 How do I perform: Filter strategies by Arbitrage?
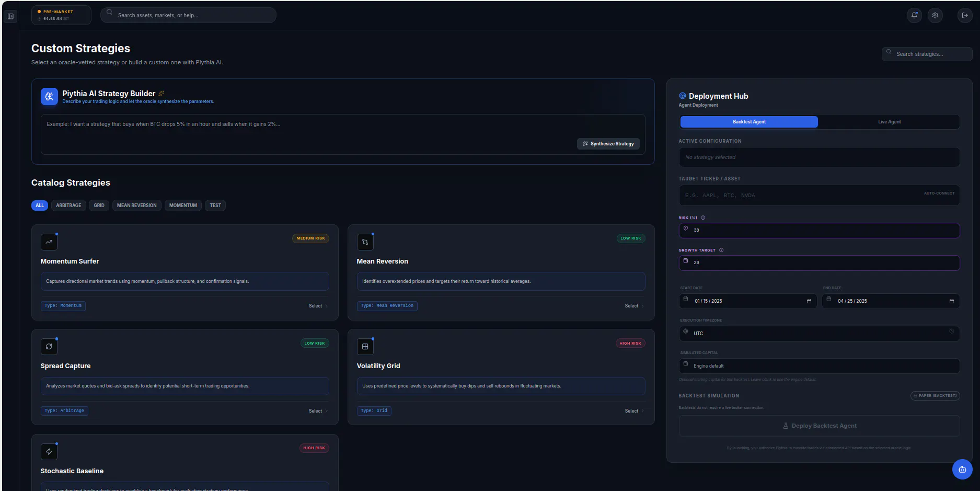click(68, 205)
